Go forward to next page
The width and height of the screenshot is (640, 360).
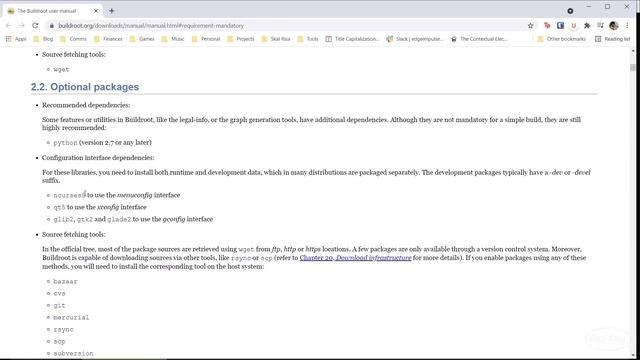pos(22,25)
